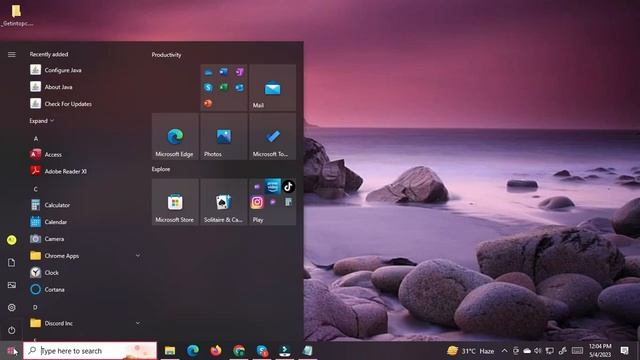Open the touch keyboard tray icon

(577, 351)
